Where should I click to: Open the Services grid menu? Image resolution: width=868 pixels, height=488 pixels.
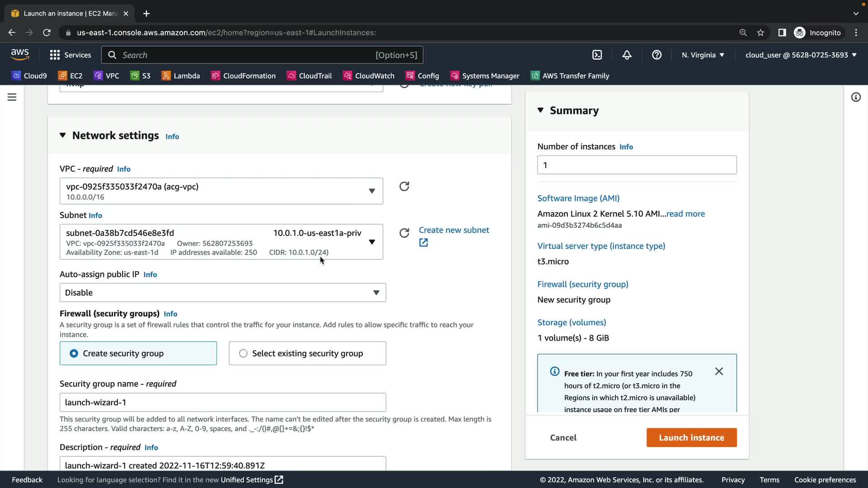[x=70, y=55]
